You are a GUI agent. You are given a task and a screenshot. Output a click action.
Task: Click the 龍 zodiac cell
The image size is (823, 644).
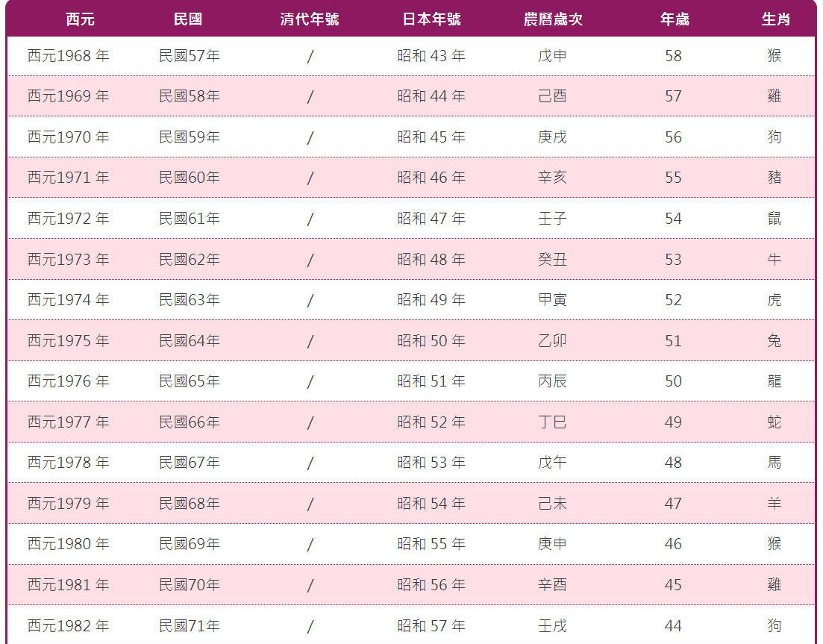click(x=775, y=381)
